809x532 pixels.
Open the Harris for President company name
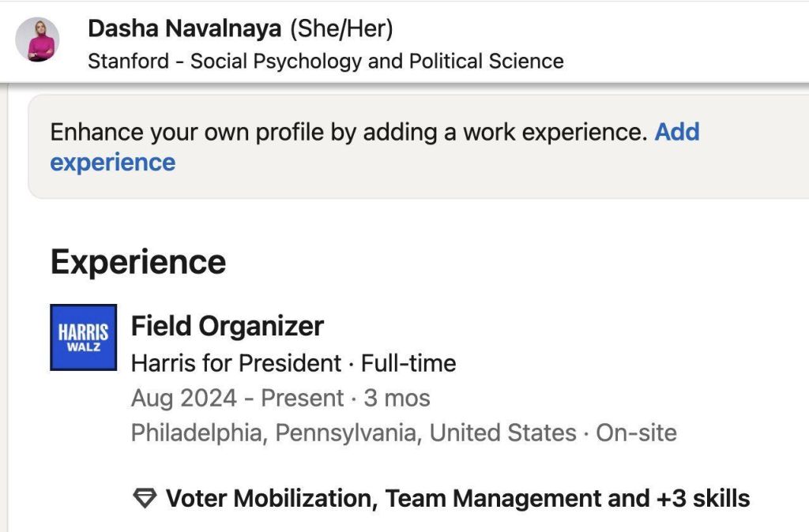pos(235,364)
